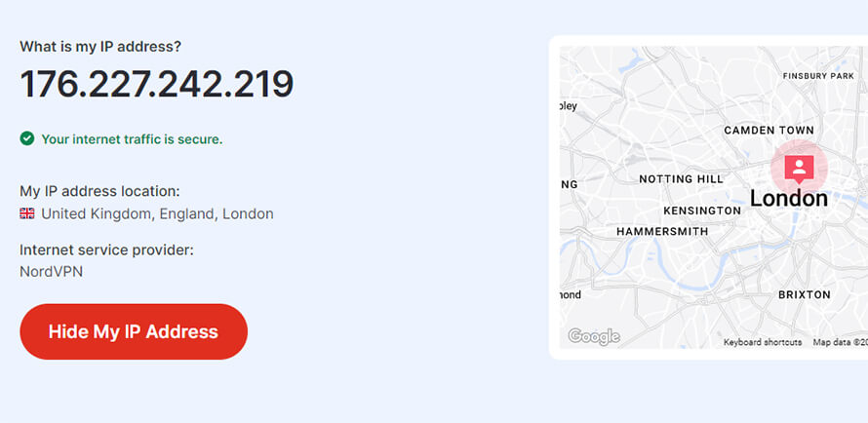868x423 pixels.
Task: Click United Kingdom, England, London location text
Action: pos(157,214)
